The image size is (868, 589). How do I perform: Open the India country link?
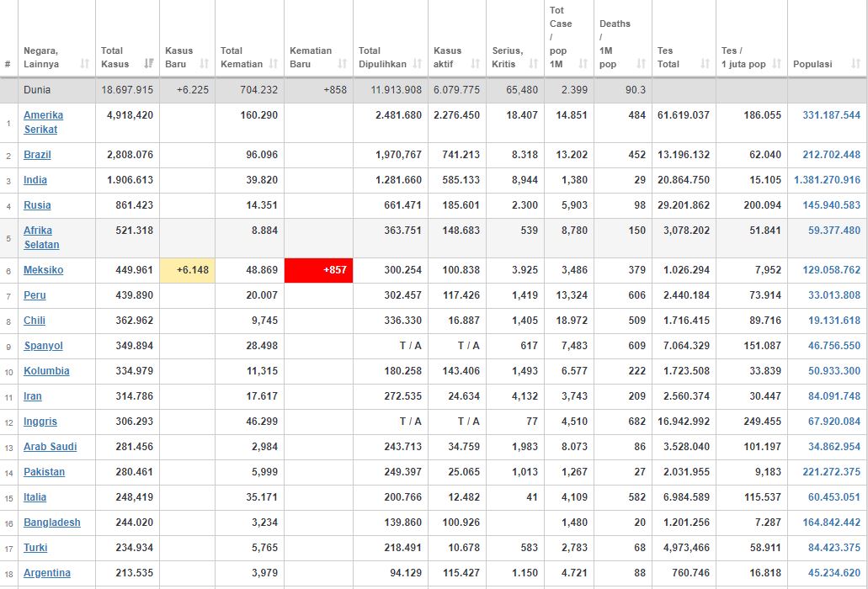tap(35, 180)
